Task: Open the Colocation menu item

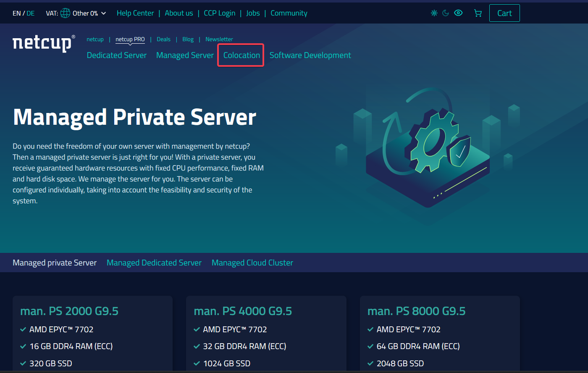Action: pyautogui.click(x=241, y=55)
